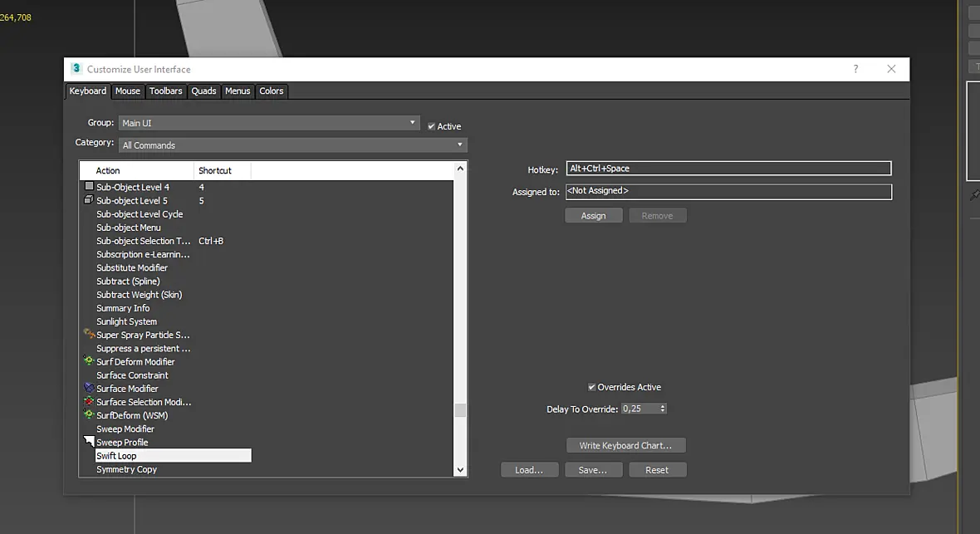The image size is (980, 534).
Task: Click the Hotkey input field
Action: click(x=728, y=169)
